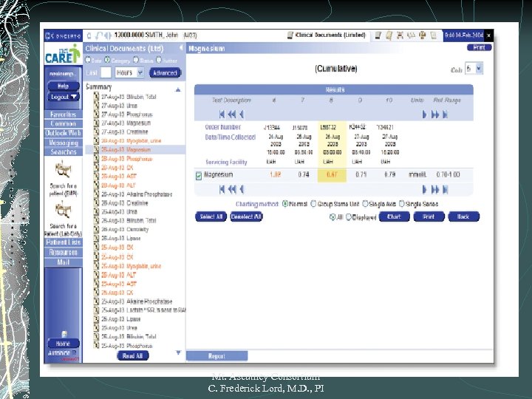This screenshot has height=399, width=532.
Task: Choose Group Same Unit charting method
Action: (x=313, y=204)
